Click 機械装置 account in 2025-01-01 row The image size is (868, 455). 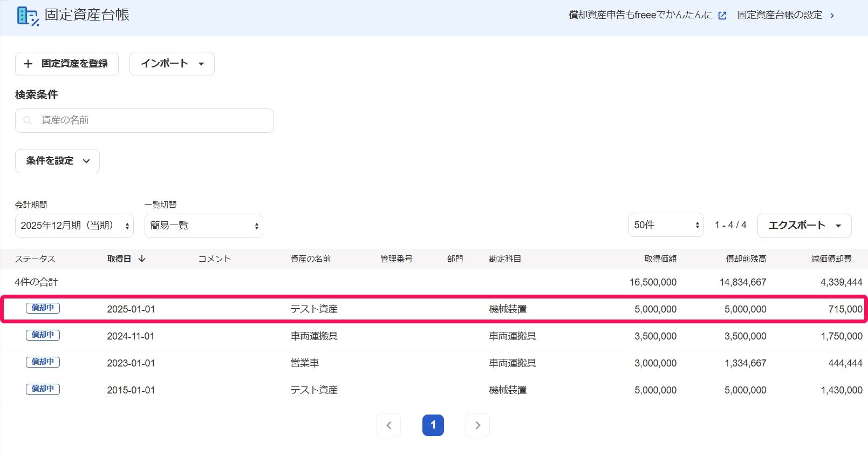click(508, 309)
